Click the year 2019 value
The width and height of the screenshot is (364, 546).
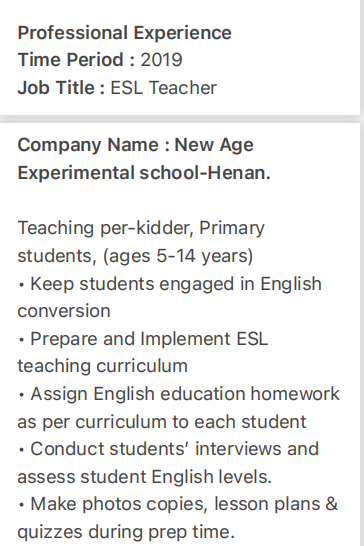[161, 60]
